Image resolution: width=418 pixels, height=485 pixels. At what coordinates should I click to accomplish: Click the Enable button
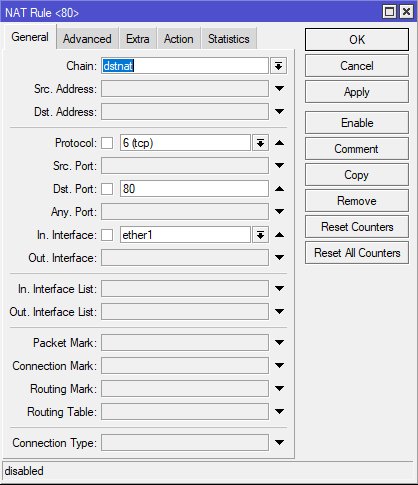(357, 123)
